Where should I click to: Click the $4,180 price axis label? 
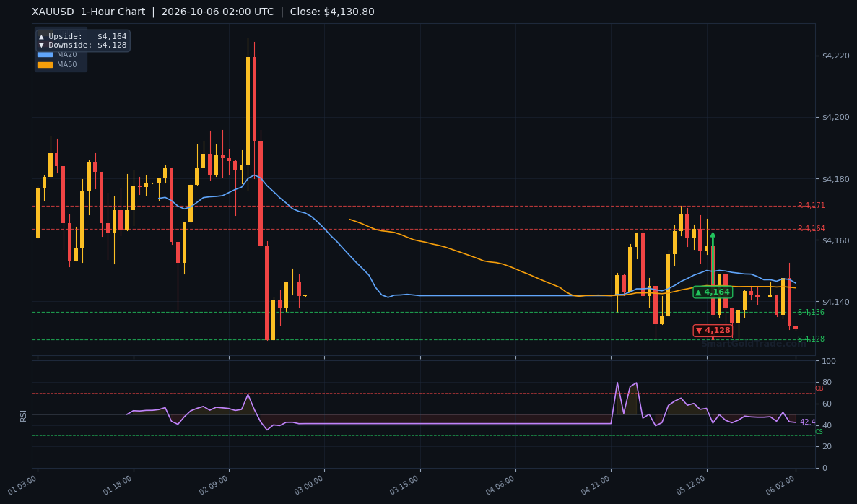(835, 179)
